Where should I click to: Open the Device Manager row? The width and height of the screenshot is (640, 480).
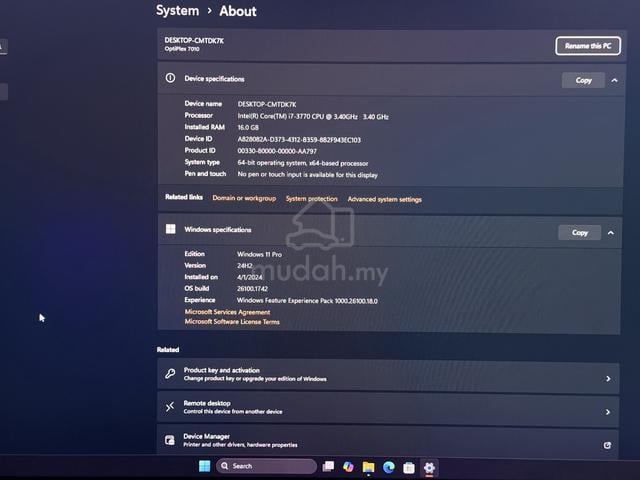(387, 442)
